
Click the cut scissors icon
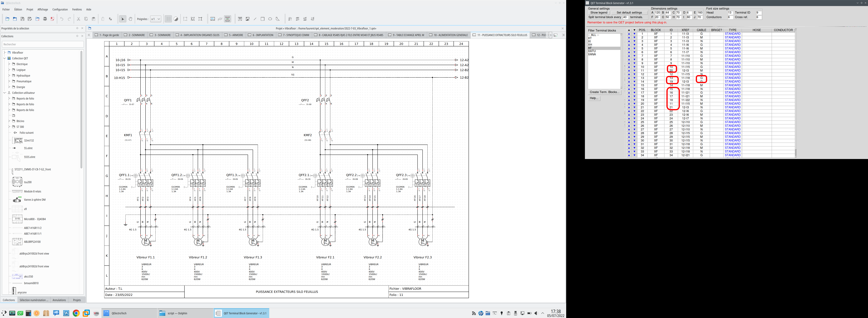[78, 19]
